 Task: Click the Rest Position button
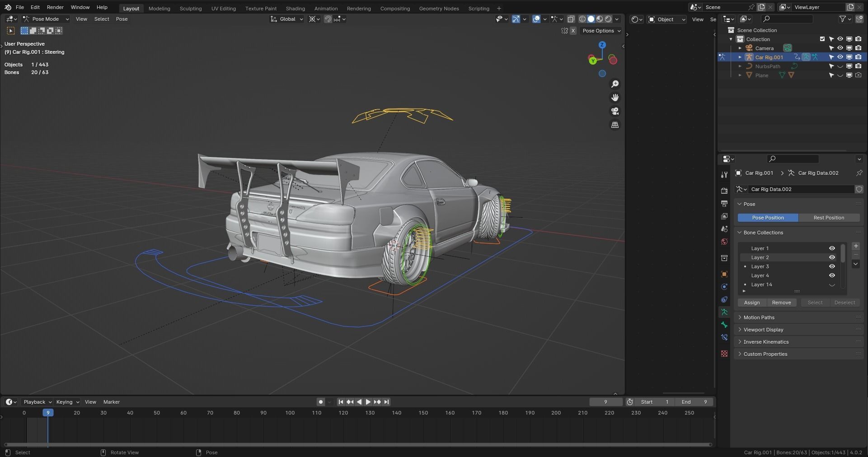pyautogui.click(x=829, y=218)
